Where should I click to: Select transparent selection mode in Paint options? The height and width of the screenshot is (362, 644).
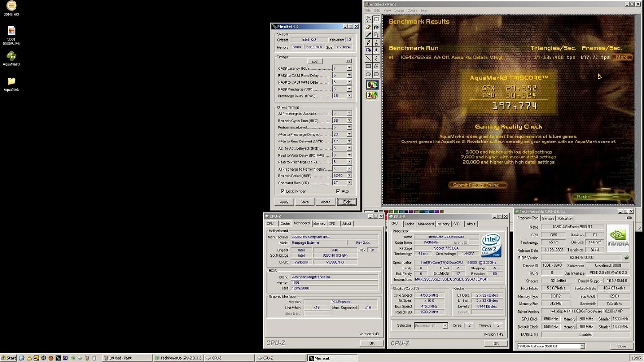pos(372,95)
